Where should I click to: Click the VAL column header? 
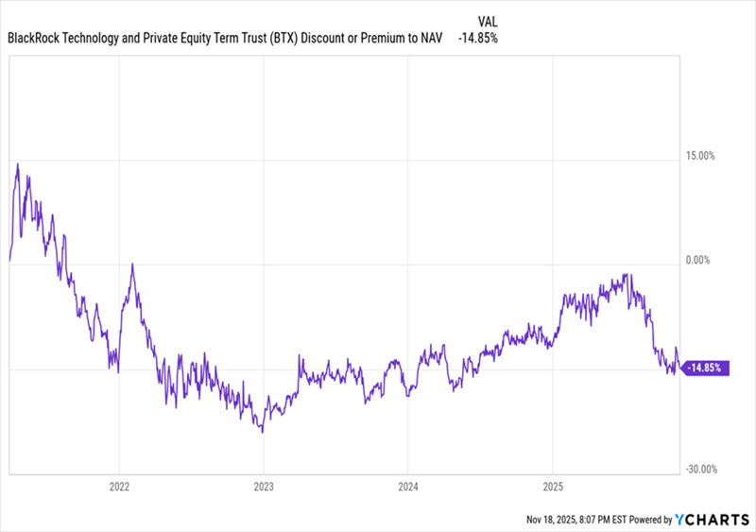pos(486,22)
